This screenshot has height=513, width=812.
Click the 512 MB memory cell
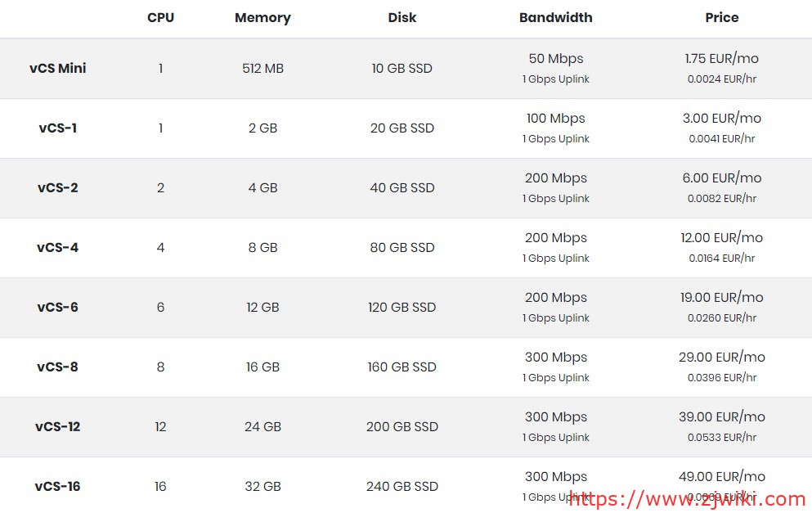(262, 69)
